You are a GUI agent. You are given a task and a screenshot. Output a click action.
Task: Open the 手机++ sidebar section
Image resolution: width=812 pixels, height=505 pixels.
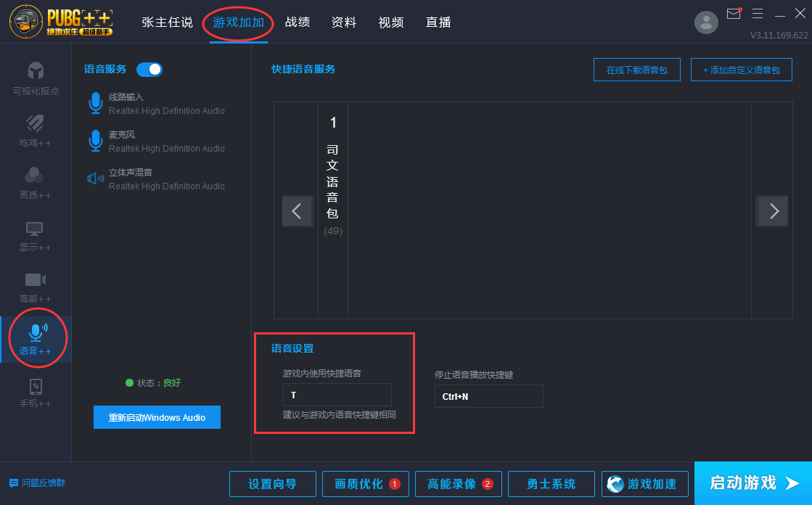[x=36, y=393]
